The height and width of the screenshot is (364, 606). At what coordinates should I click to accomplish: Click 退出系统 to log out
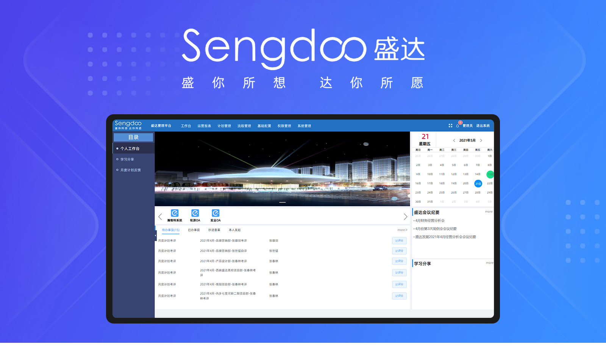point(483,126)
